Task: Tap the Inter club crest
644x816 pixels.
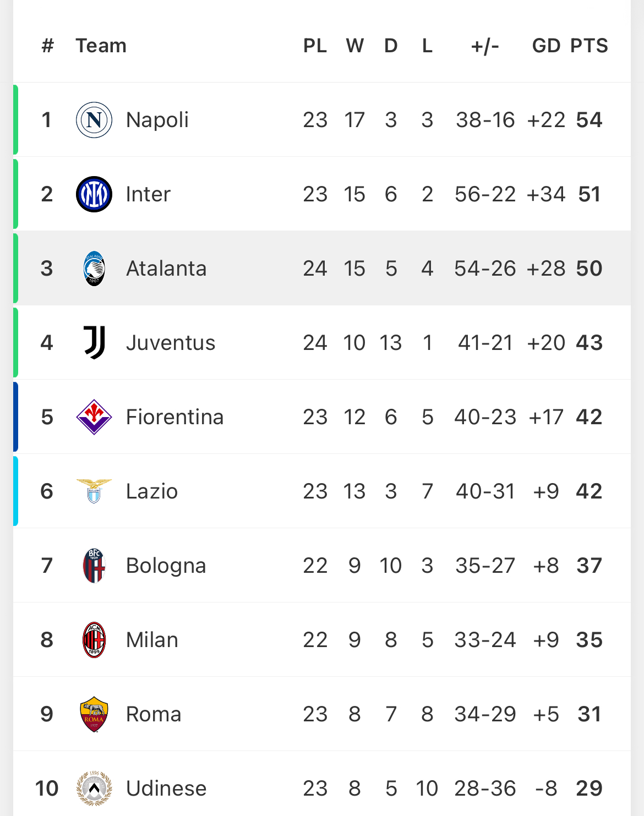Action: [94, 194]
